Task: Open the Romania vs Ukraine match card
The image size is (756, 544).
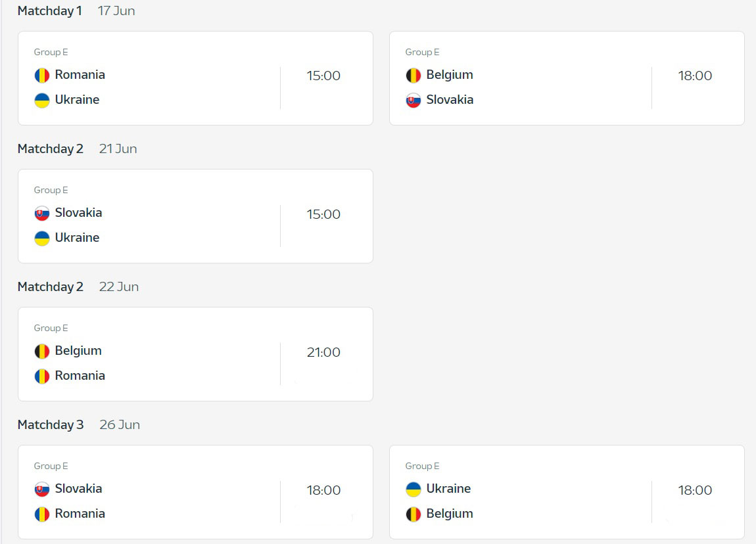Action: click(195, 78)
